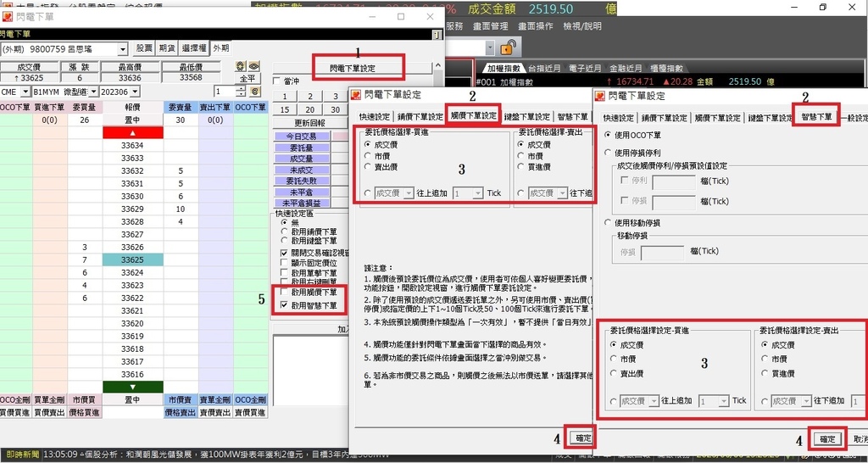Click the 賣單全刪 button

pos(216,400)
